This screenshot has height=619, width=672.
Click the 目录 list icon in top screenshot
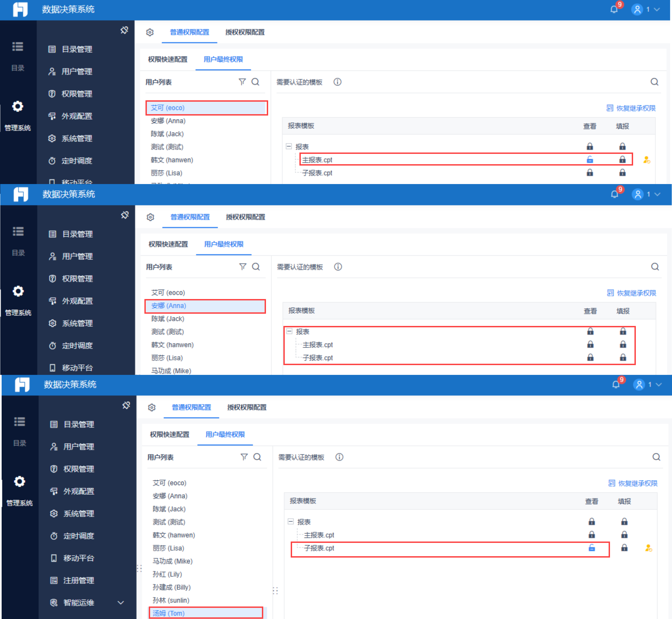18,46
